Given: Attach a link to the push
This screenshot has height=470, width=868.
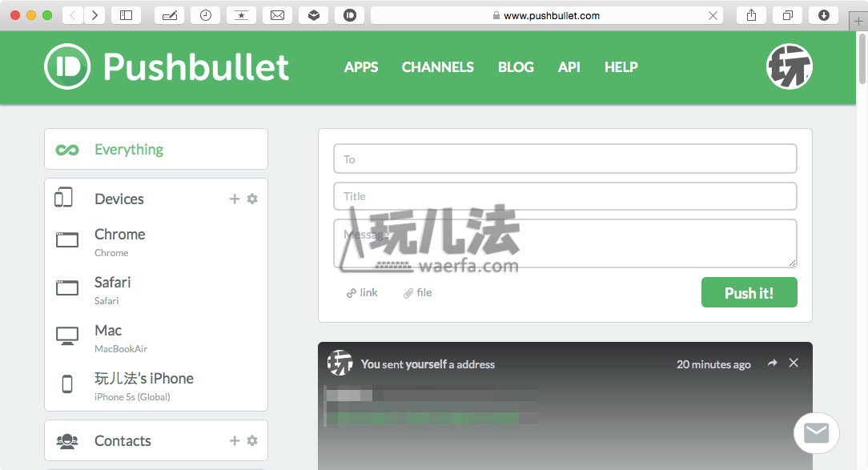Looking at the screenshot, I should [362, 293].
